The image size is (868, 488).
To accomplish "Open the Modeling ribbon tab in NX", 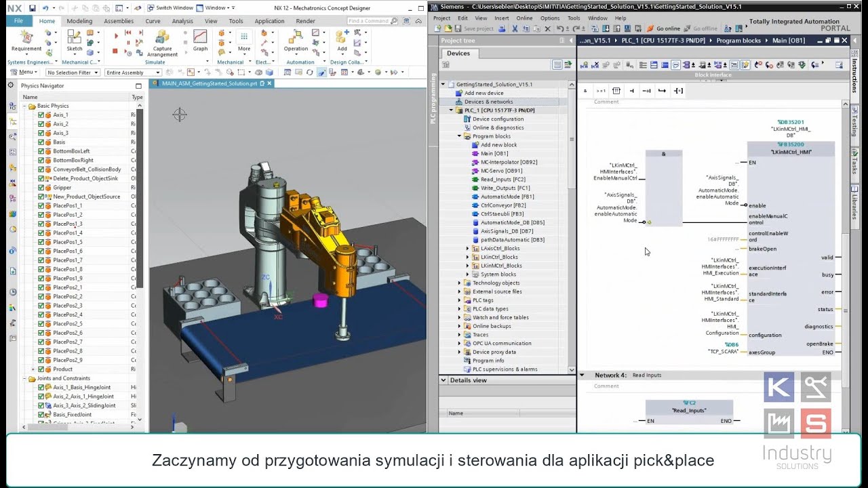I will 79,21.
